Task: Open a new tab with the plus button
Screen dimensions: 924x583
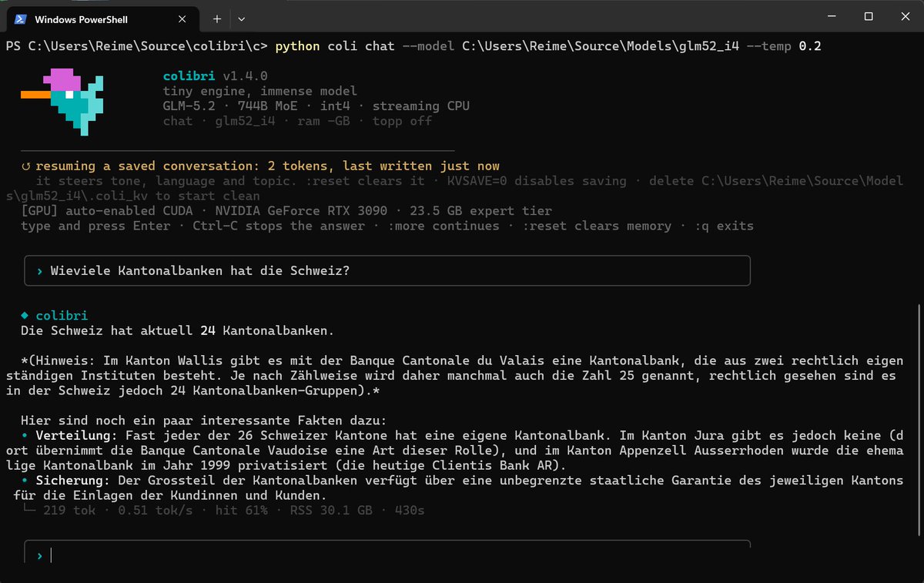Action: point(217,18)
